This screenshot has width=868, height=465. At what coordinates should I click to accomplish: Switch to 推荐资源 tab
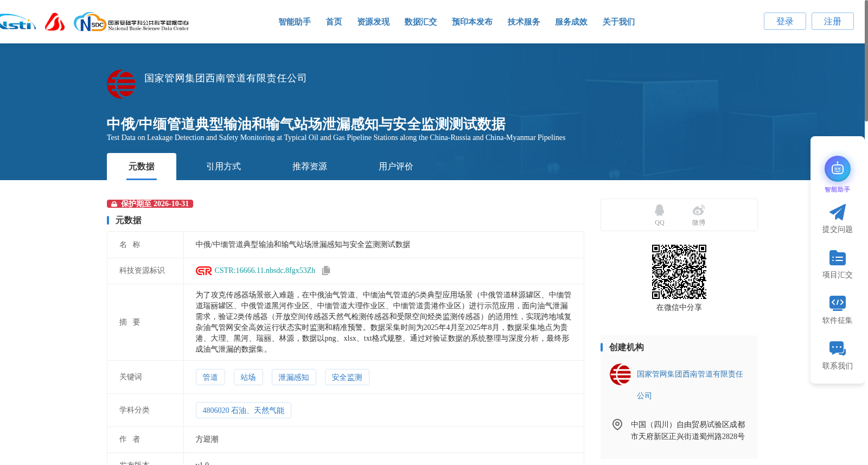point(310,167)
